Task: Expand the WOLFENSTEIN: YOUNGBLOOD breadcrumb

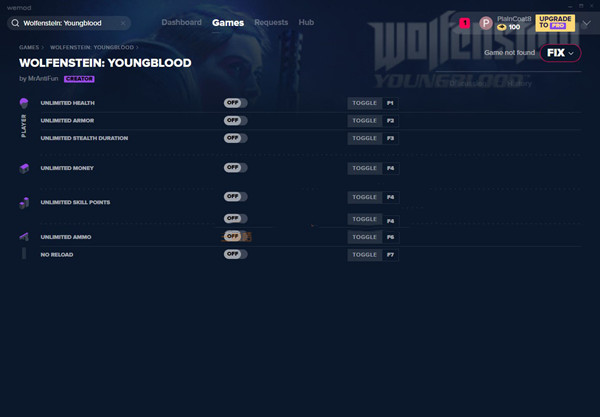Action: coord(92,47)
